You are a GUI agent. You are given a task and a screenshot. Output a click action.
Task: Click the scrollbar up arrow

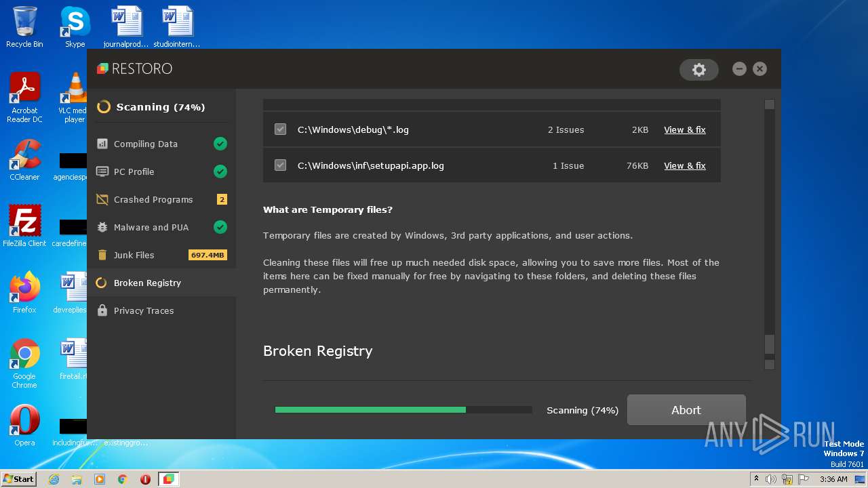769,104
